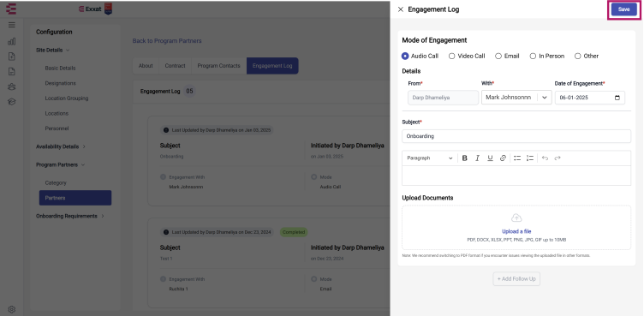Image resolution: width=644 pixels, height=316 pixels.
Task: Open Location Grouping in the sidebar
Action: [x=67, y=98]
